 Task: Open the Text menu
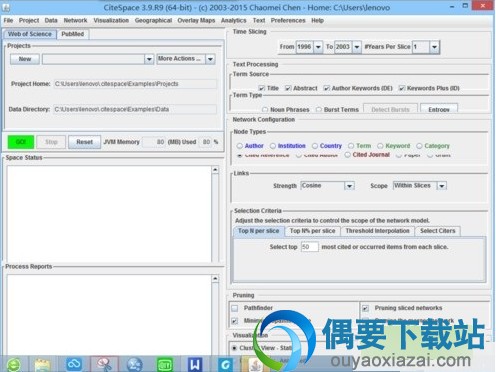pyautogui.click(x=259, y=21)
